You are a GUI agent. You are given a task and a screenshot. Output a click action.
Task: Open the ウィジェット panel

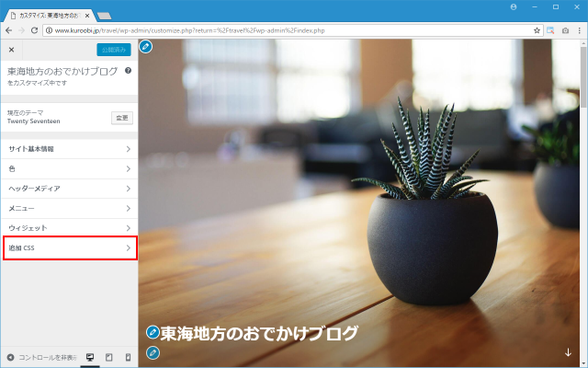pyautogui.click(x=70, y=227)
